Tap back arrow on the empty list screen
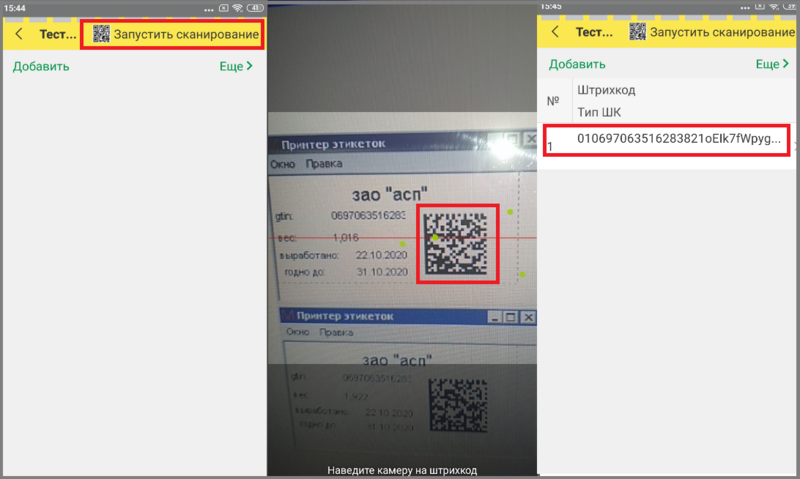The height and width of the screenshot is (479, 800). coord(19,34)
